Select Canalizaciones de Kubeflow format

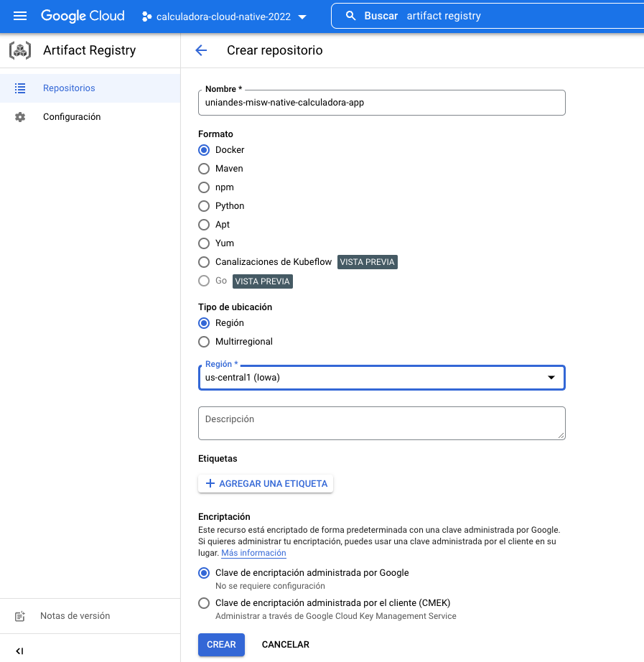[x=204, y=262]
